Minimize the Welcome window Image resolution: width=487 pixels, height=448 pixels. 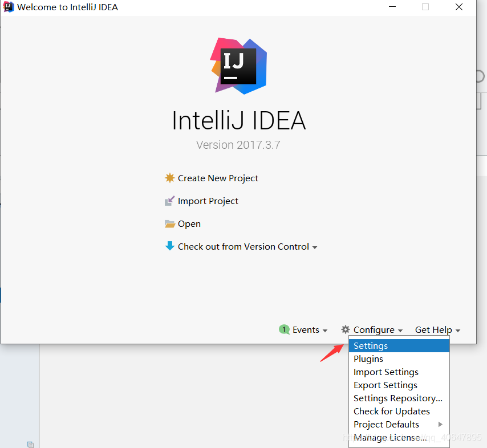click(x=392, y=7)
